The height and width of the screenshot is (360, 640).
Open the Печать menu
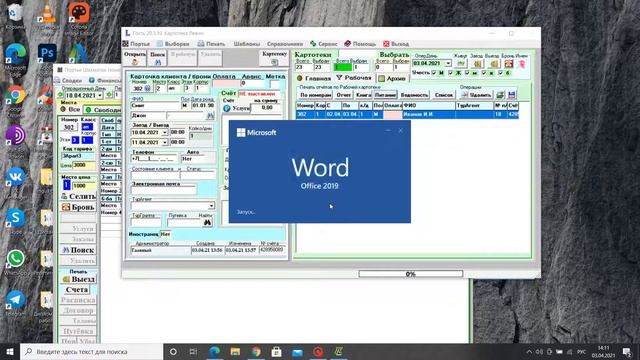[211, 44]
